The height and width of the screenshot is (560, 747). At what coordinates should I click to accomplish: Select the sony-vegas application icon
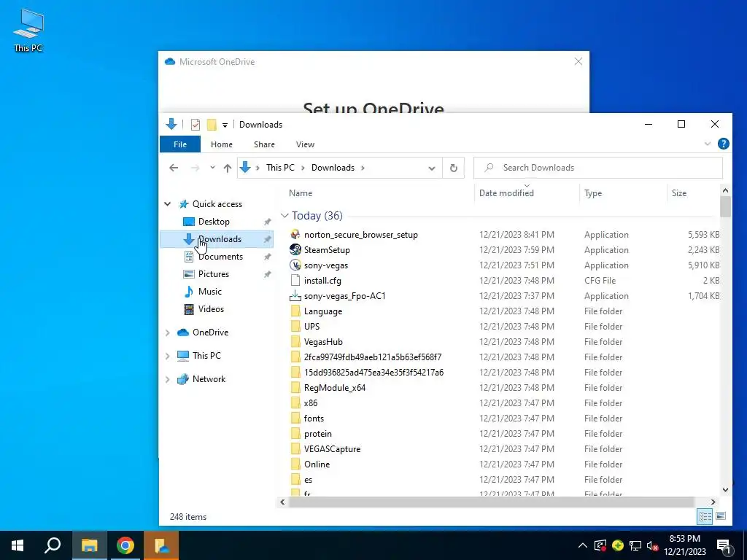[x=295, y=265]
